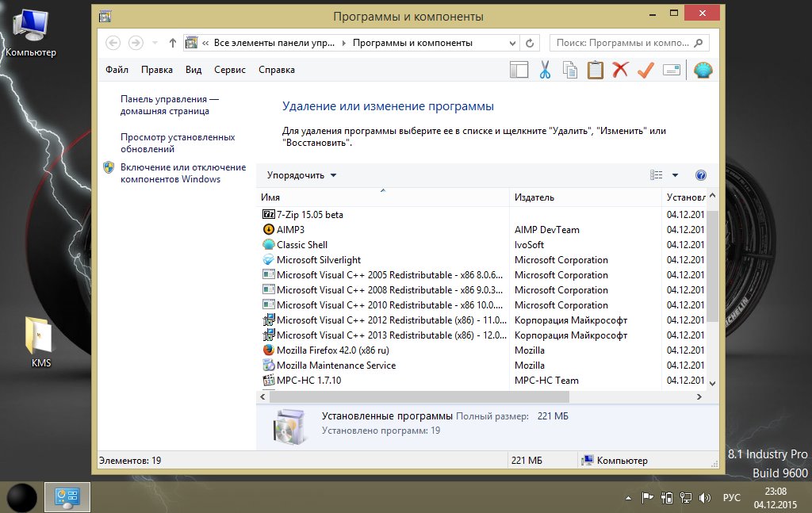Screen dimensions: 812x513
Task: Expand breadcrumb arrow after Все элементы панели
Action: [343, 43]
